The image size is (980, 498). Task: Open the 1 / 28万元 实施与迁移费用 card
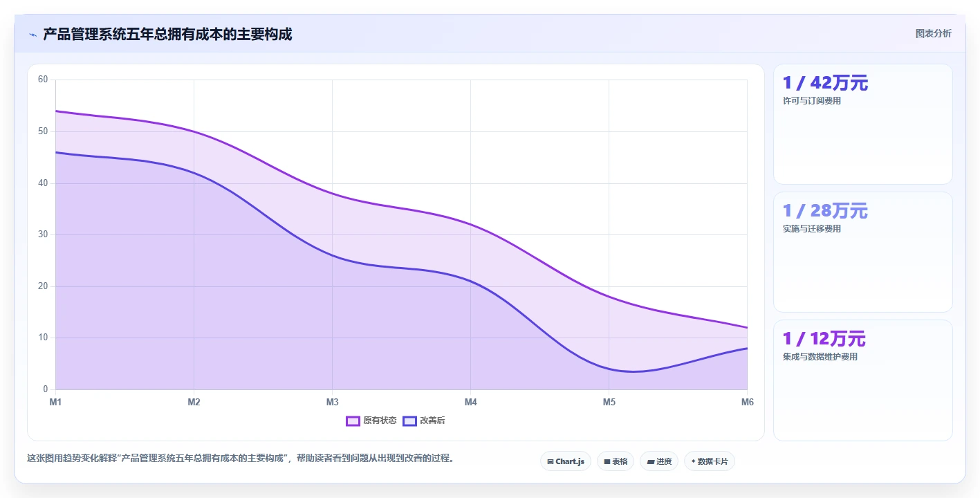coord(862,252)
